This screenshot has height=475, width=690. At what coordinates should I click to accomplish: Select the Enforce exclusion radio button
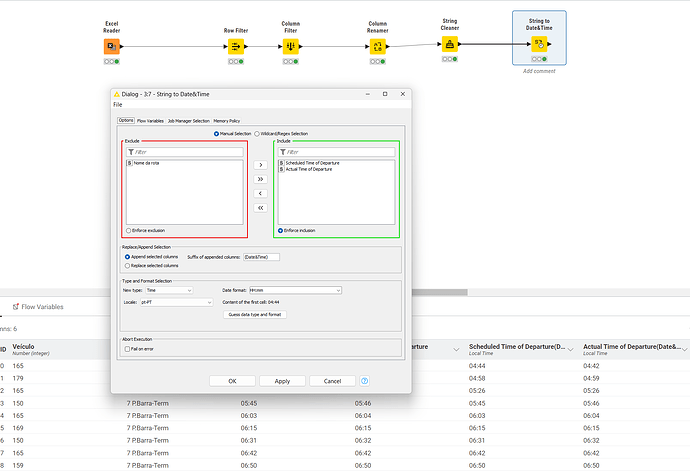pos(127,230)
